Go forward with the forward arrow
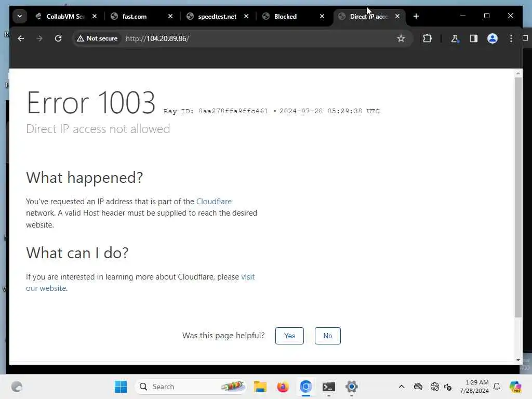Image resolution: width=532 pixels, height=399 pixels. tap(39, 38)
